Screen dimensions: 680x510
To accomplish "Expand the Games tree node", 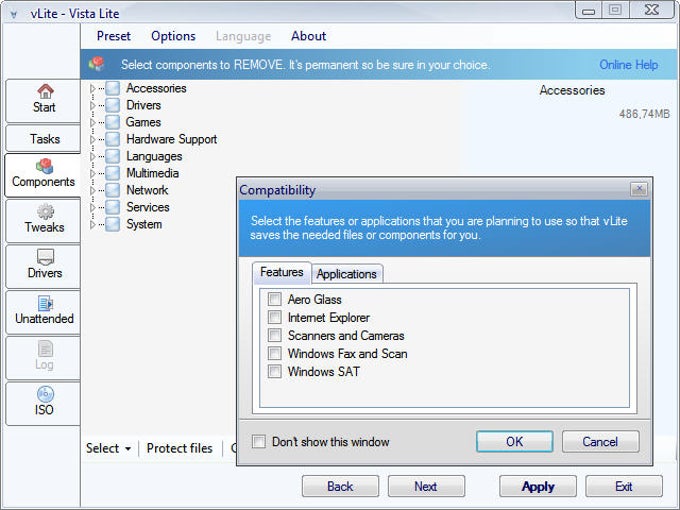I will [x=92, y=122].
